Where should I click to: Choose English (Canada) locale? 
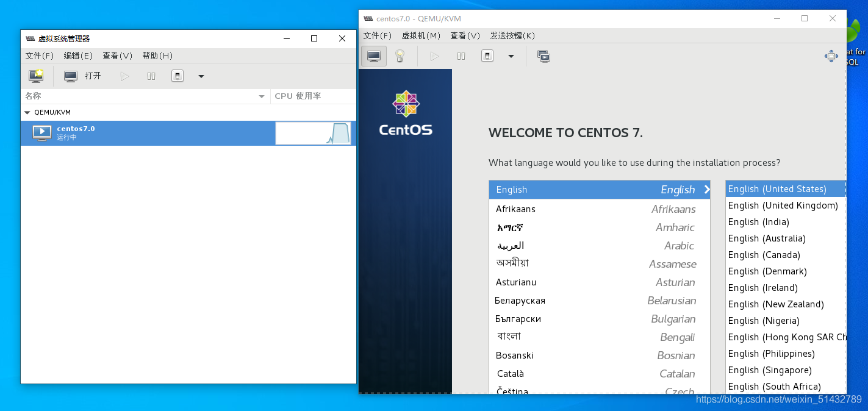(786, 255)
